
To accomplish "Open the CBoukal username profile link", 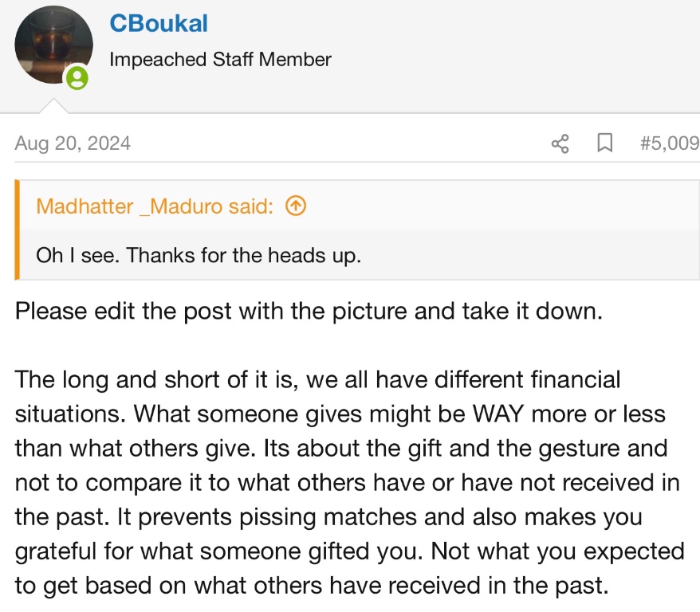I will (159, 23).
